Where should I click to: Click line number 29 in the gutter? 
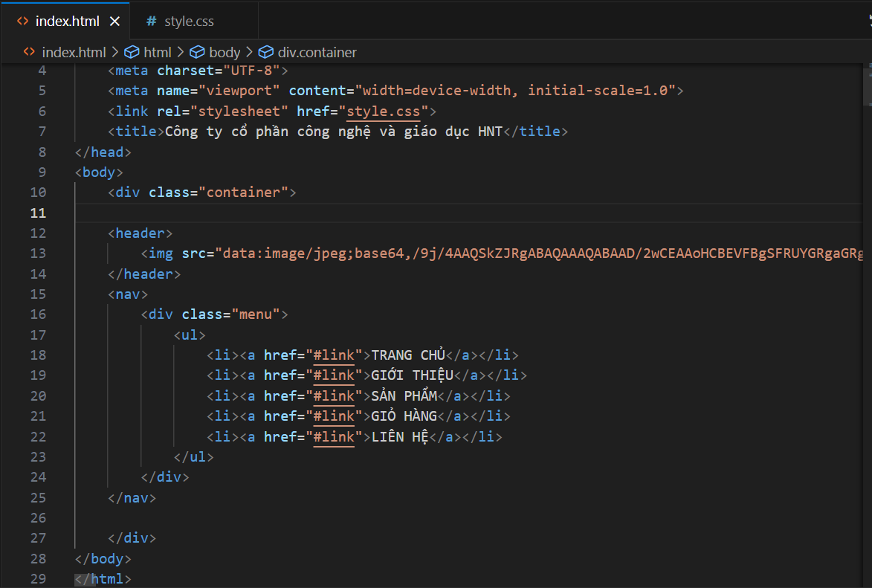coord(38,578)
